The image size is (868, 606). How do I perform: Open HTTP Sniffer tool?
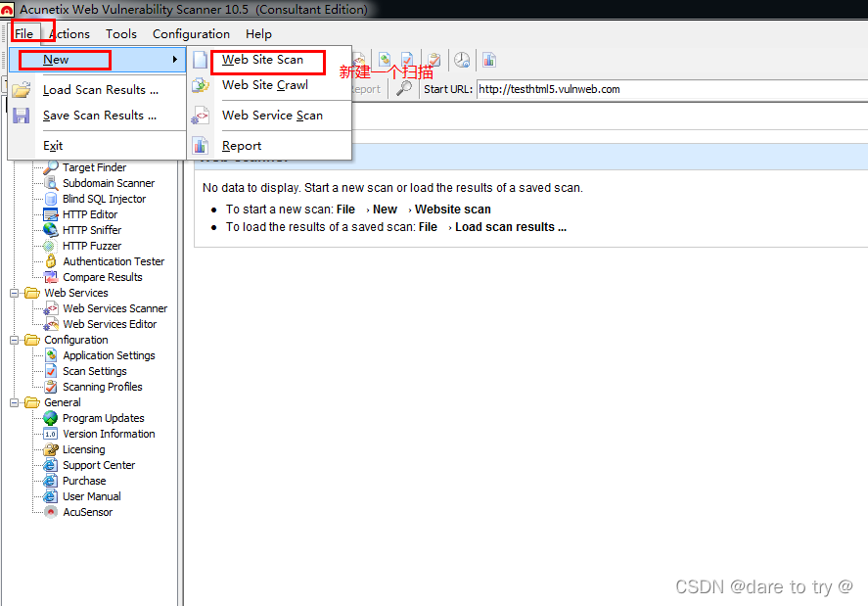coord(92,230)
